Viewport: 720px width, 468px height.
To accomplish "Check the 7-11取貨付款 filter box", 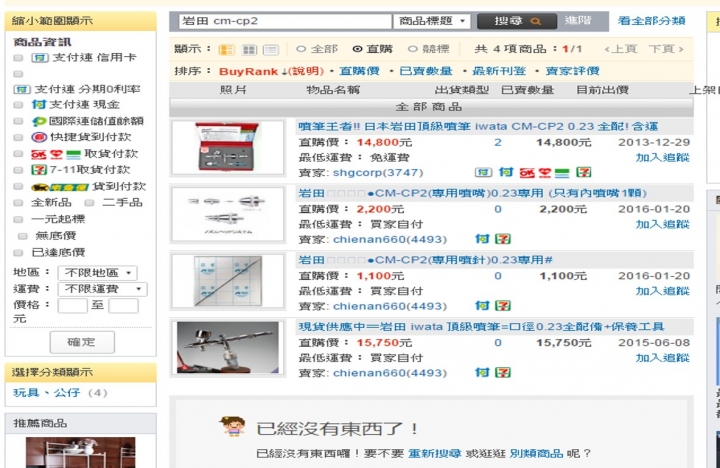I will pyautogui.click(x=18, y=170).
